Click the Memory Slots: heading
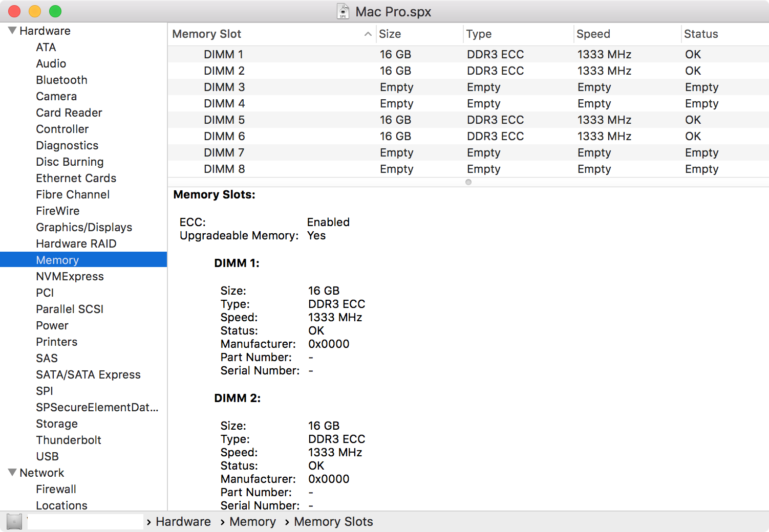This screenshot has height=532, width=769. (x=214, y=194)
